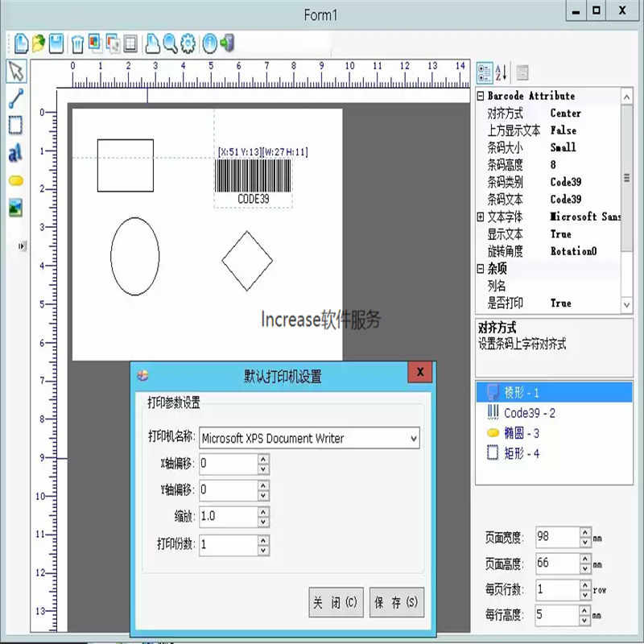Select 矩形 - 4 in object list
The height and width of the screenshot is (644, 644).
[554, 453]
